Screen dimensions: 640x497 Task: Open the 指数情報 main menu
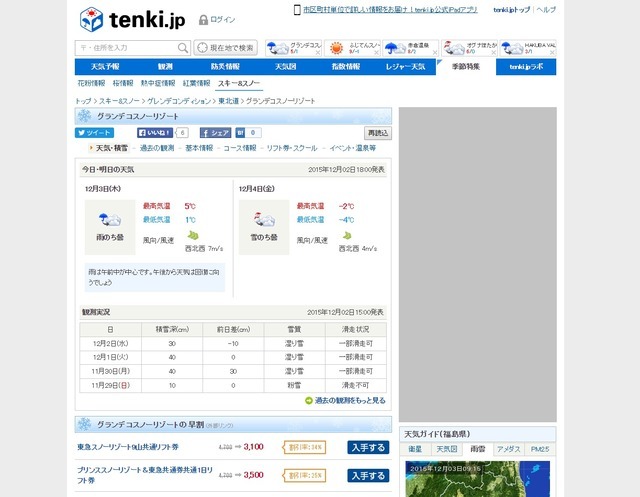(x=346, y=67)
